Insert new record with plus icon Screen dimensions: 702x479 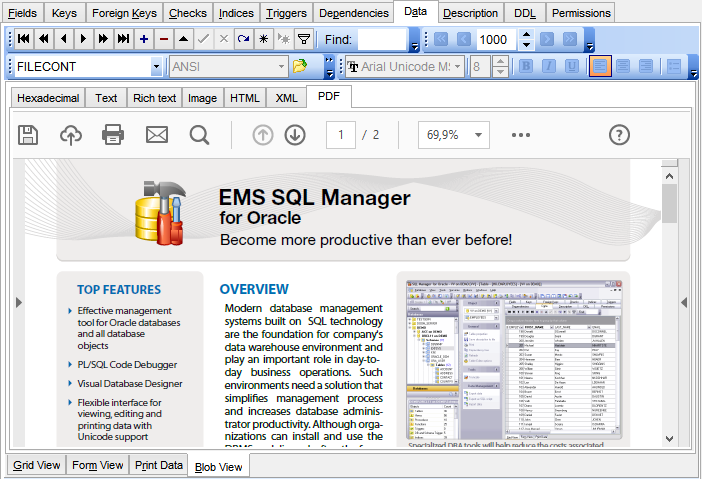click(x=144, y=39)
